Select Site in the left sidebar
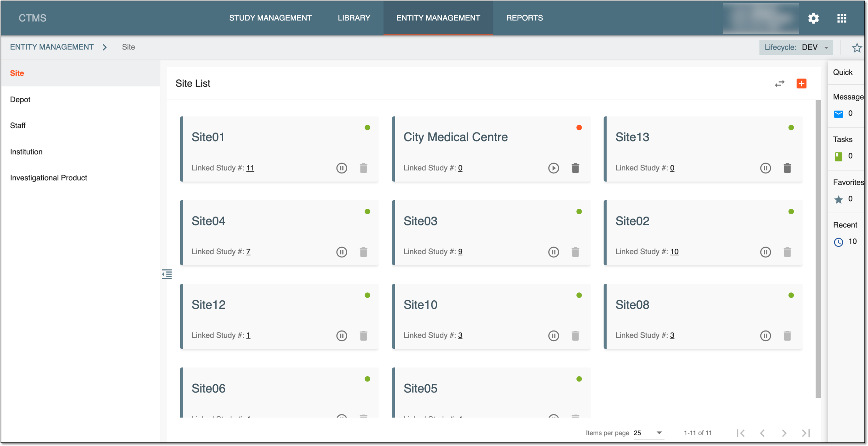868x446 pixels. 81,73
